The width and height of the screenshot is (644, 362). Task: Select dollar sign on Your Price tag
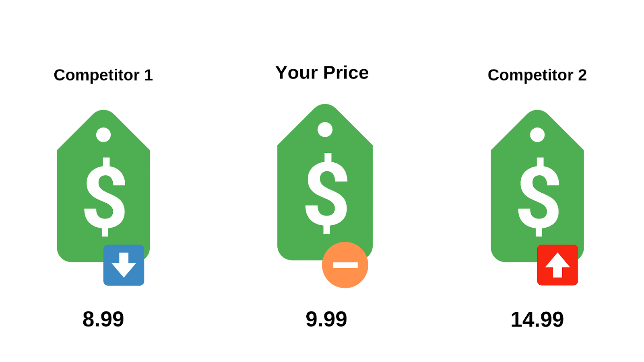click(326, 193)
